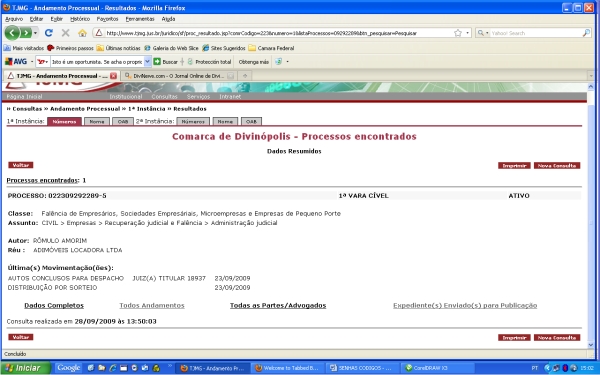
Task: Reload the page with the refresh icon
Action: pyautogui.click(x=49, y=33)
